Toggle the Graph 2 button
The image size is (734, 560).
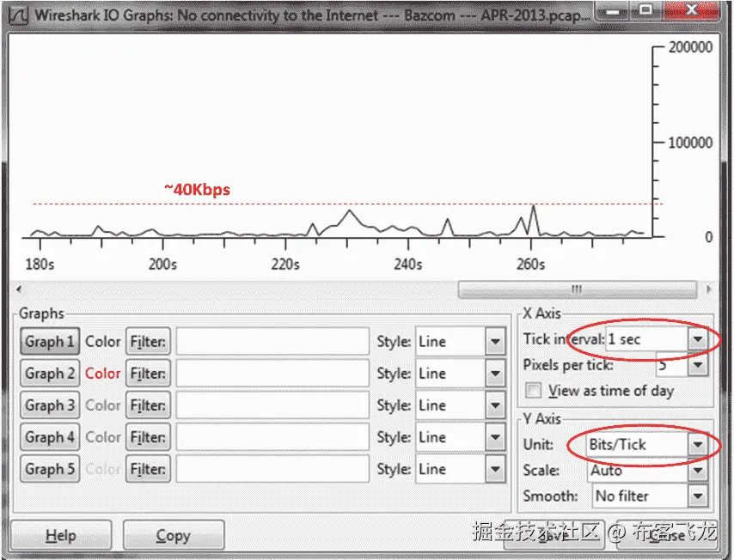[x=50, y=374]
